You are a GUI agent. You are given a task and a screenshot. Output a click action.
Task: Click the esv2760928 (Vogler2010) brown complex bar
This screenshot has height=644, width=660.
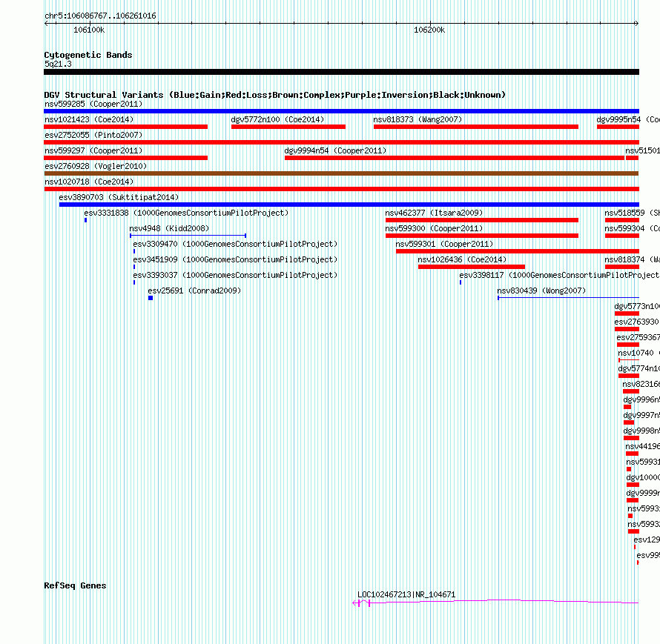[341, 173]
